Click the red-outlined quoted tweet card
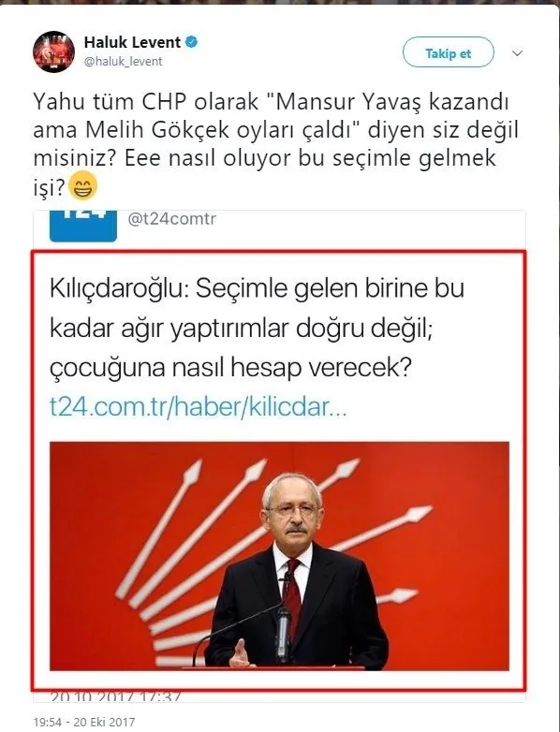This screenshot has height=732, width=560. tap(279, 471)
